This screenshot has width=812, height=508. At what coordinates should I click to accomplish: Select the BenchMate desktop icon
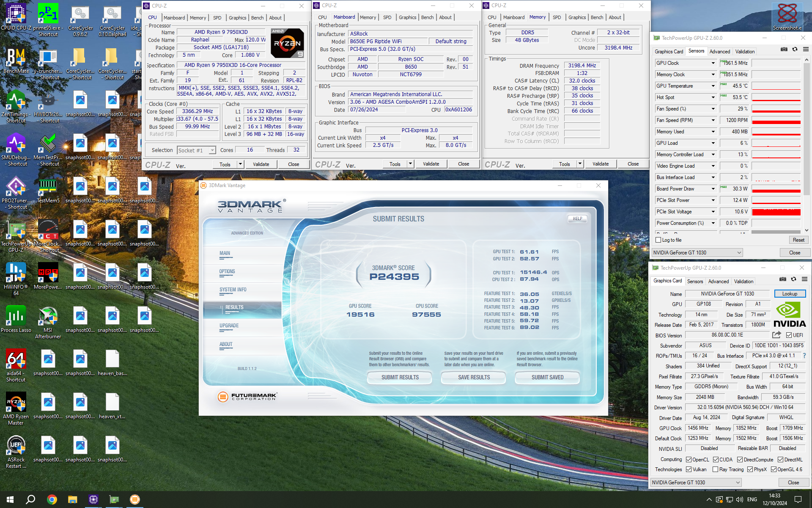click(x=16, y=60)
